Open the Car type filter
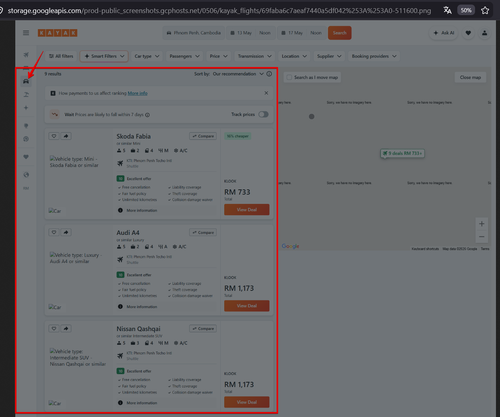Viewport: 500px width, 417px height. click(x=147, y=56)
